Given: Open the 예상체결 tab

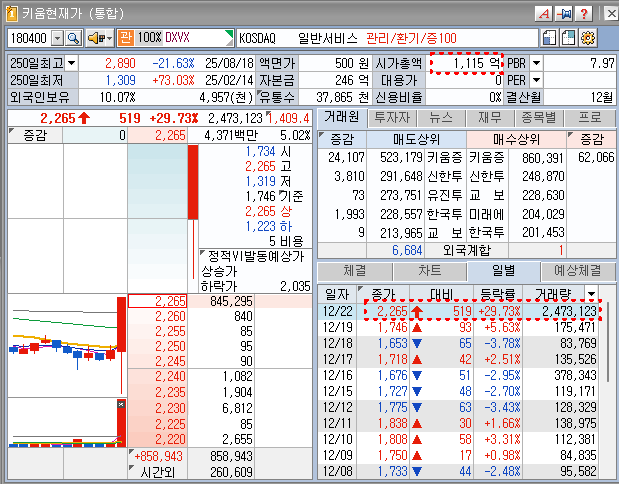Looking at the screenshot, I should 578,271.
